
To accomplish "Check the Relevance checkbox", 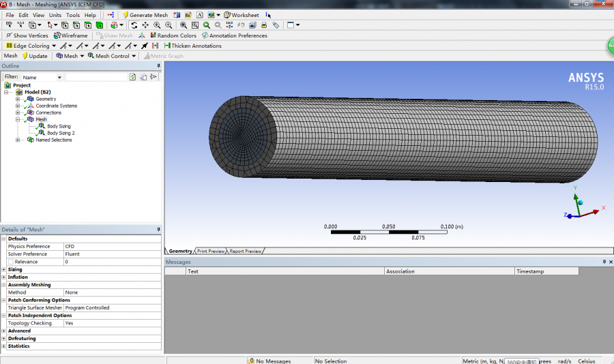I will click(11, 262).
